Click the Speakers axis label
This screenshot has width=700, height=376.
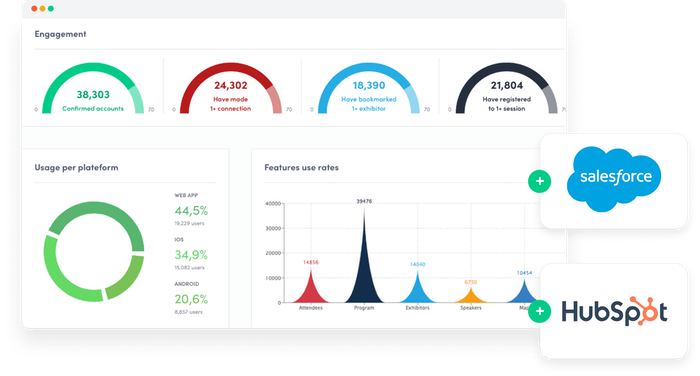(471, 308)
